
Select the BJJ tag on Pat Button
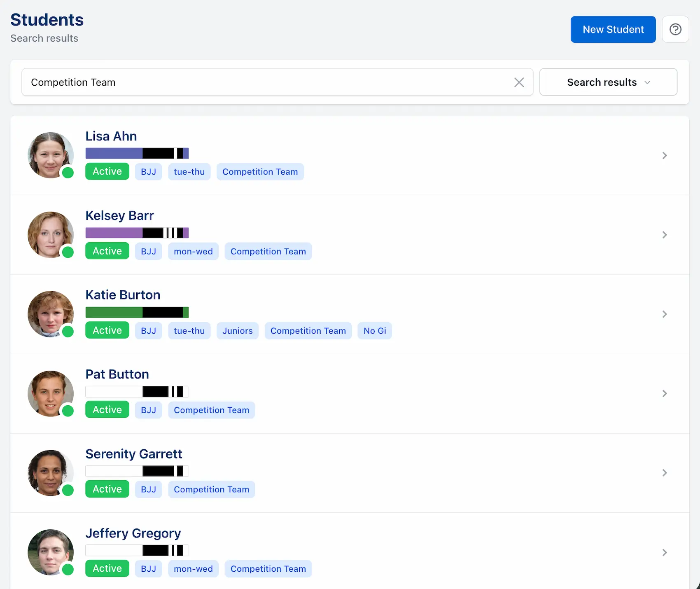(148, 410)
